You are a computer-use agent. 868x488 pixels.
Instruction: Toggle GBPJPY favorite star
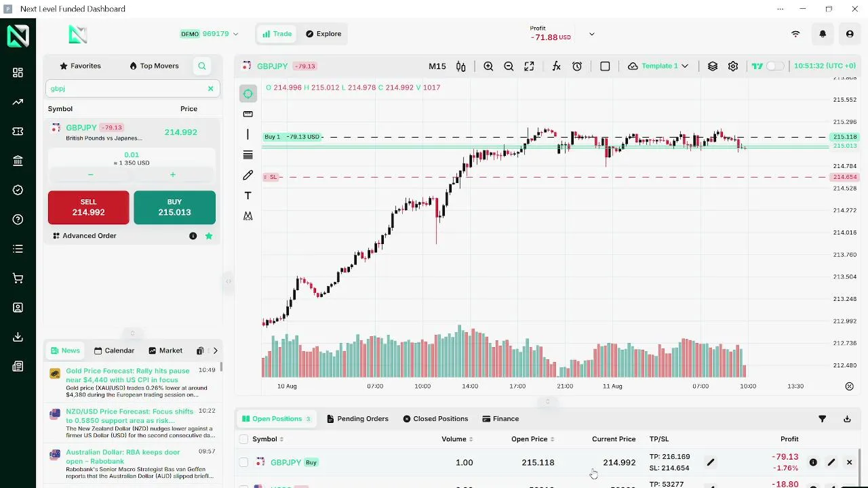point(209,236)
